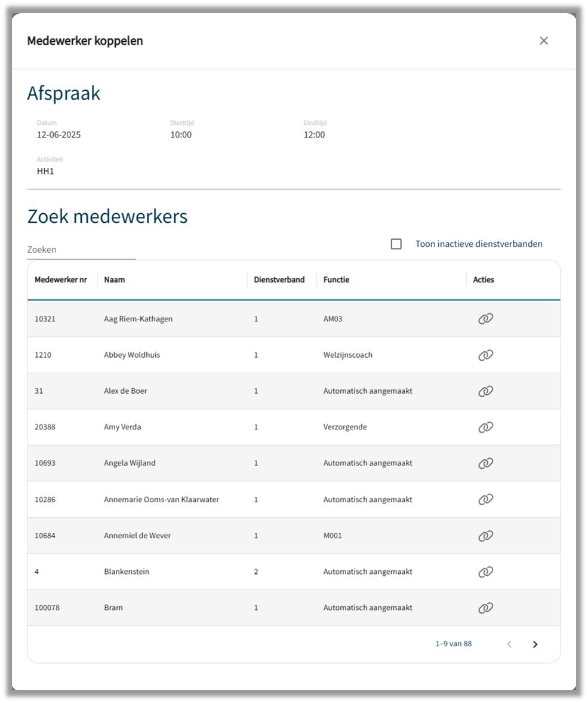Click Toon inactieve dienstverbanden label text
This screenshot has height=703, width=588.
(479, 244)
